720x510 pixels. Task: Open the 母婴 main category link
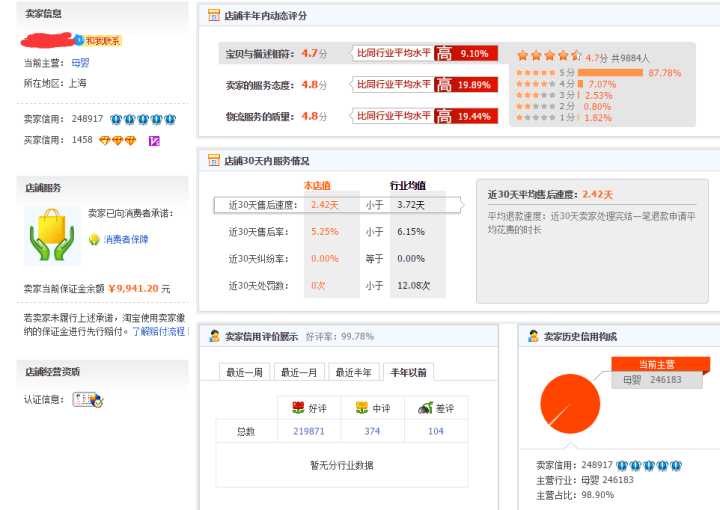(80, 63)
